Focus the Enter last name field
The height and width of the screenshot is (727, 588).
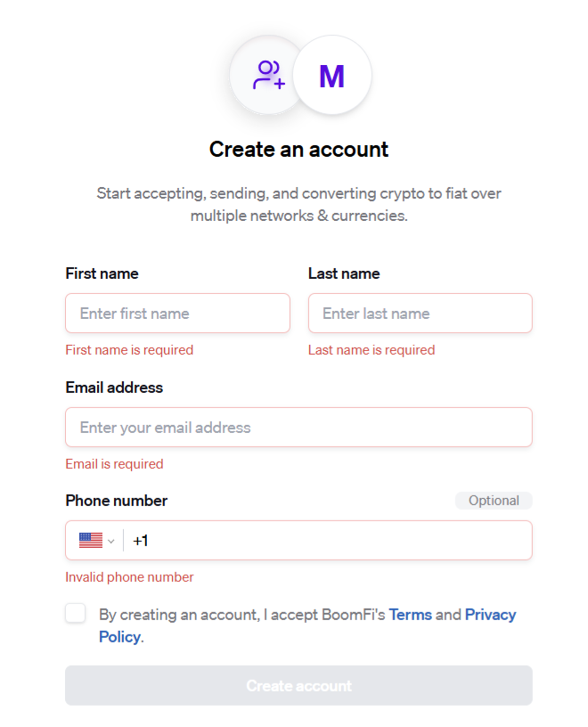pos(421,314)
